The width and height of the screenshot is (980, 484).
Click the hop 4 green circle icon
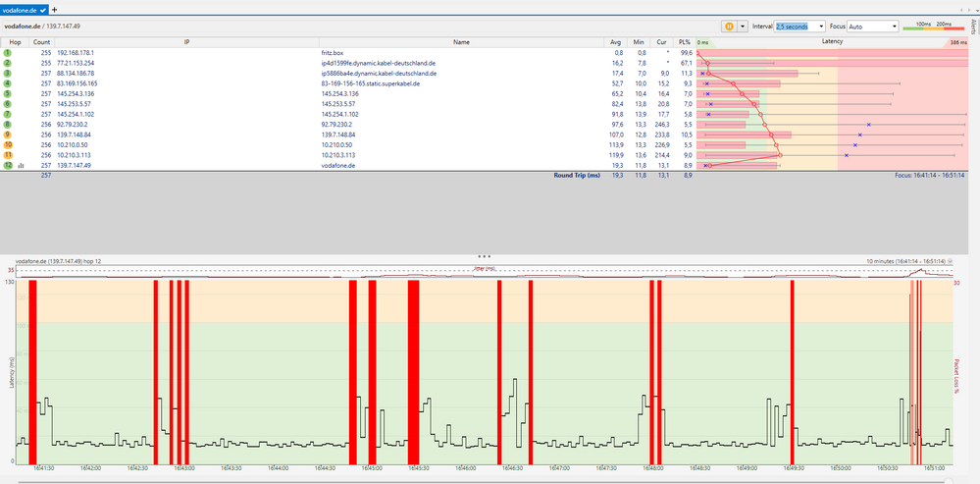click(7, 83)
